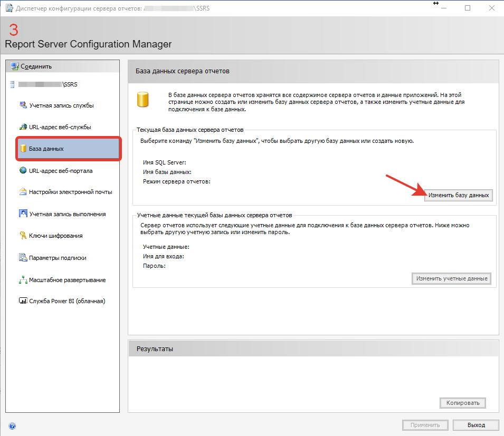The height and width of the screenshot is (436, 504).
Task: Click the Результаты panel header
Action: [x=313, y=348]
